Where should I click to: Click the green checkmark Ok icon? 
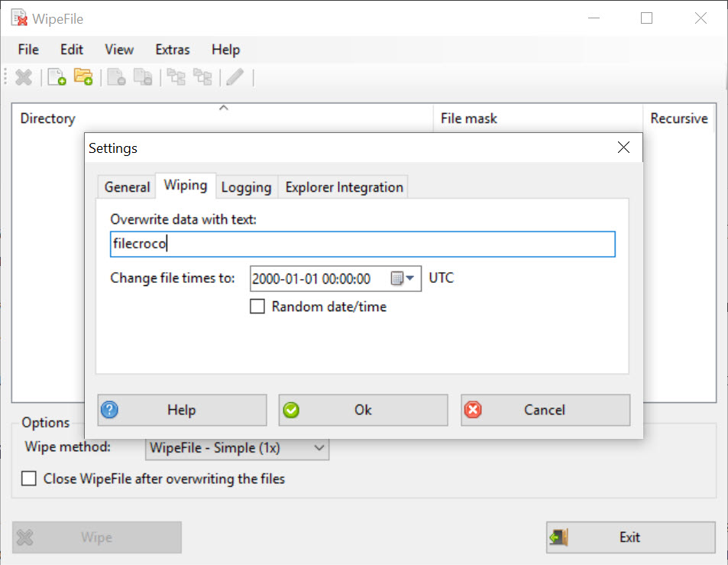[x=291, y=410]
